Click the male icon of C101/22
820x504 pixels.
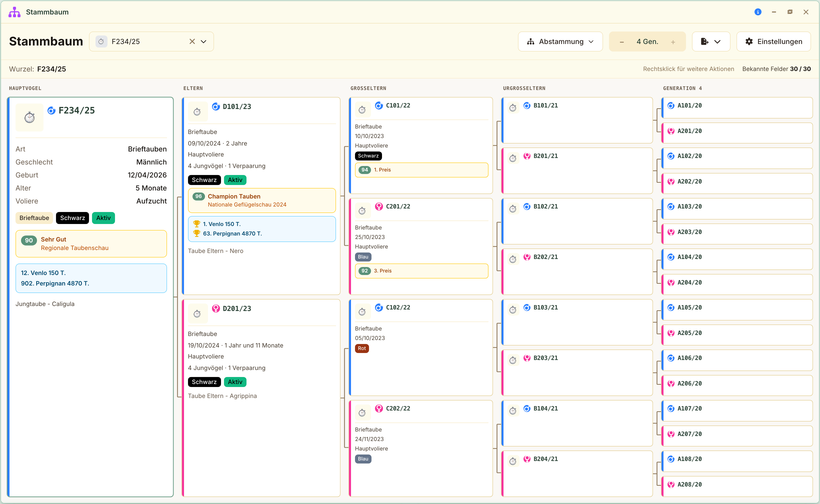379,105
